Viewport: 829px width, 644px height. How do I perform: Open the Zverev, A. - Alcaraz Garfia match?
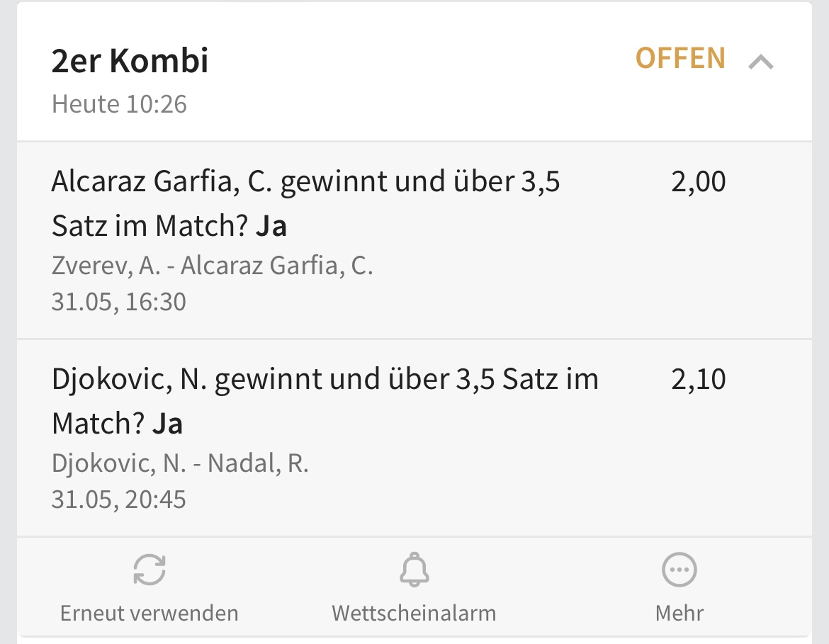pos(212,266)
